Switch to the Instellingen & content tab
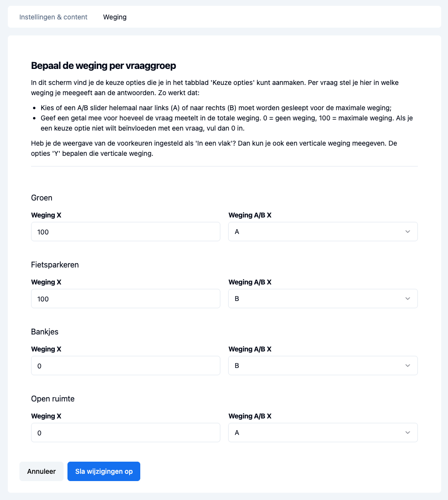448x500 pixels. pos(53,17)
